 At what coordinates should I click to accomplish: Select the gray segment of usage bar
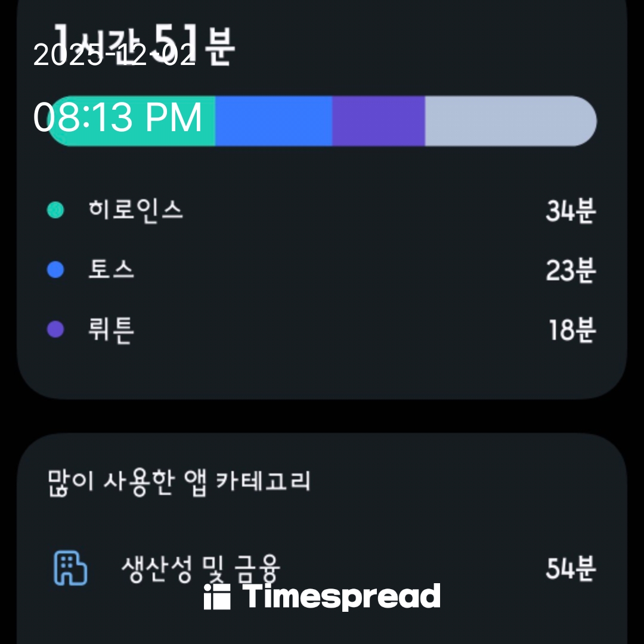coord(510,121)
